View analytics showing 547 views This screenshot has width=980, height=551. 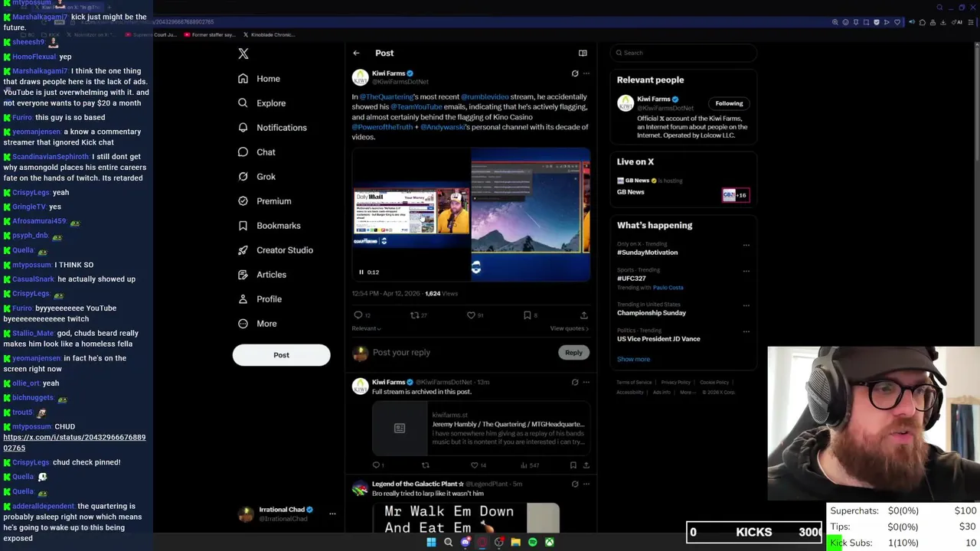click(x=531, y=465)
